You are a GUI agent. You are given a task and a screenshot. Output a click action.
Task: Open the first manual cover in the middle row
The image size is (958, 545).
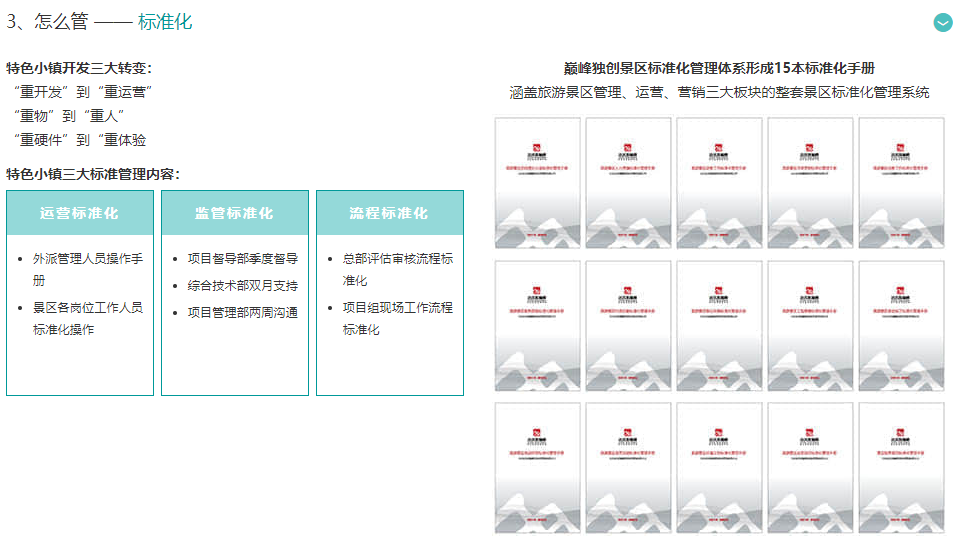tap(538, 326)
